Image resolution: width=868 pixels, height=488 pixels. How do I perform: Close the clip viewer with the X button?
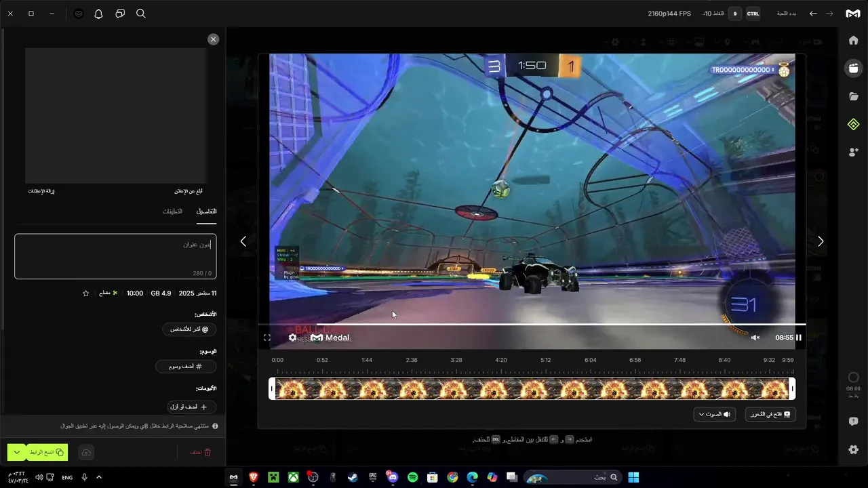pyautogui.click(x=214, y=39)
